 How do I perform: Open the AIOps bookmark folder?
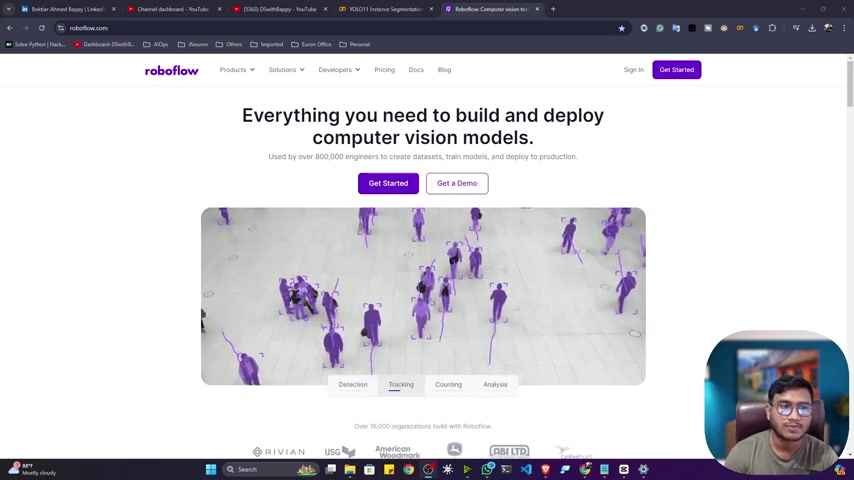point(156,44)
